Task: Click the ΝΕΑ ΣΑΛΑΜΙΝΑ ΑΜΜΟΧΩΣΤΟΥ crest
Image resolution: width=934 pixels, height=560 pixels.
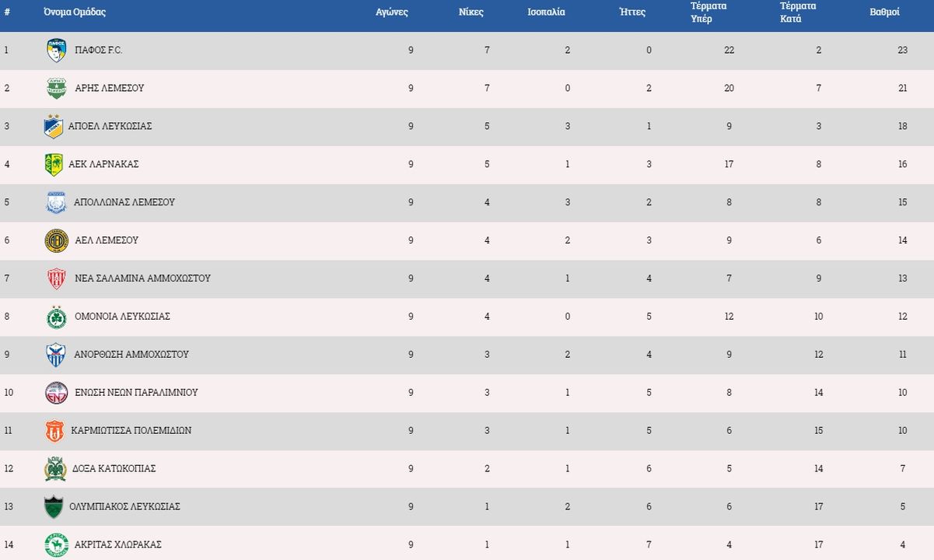Action: (56, 278)
